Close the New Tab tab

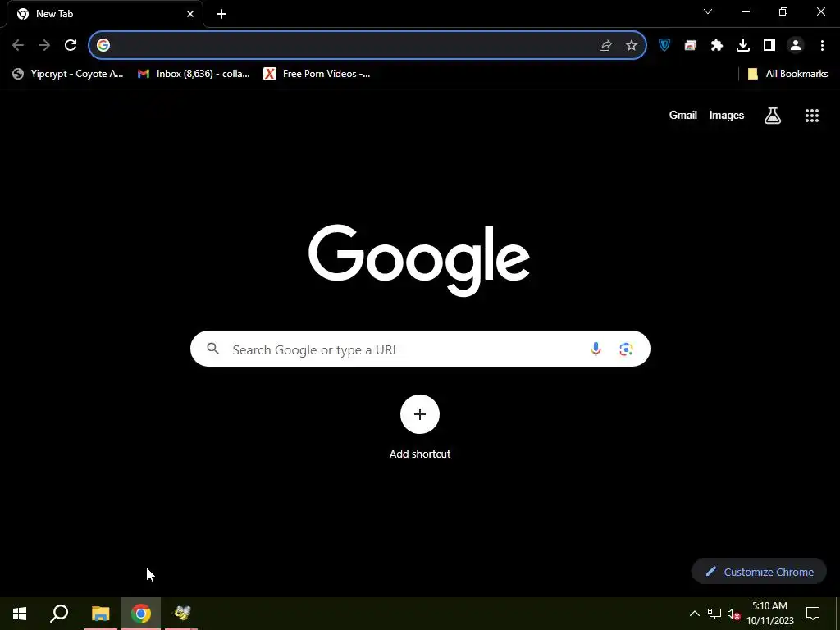(190, 14)
